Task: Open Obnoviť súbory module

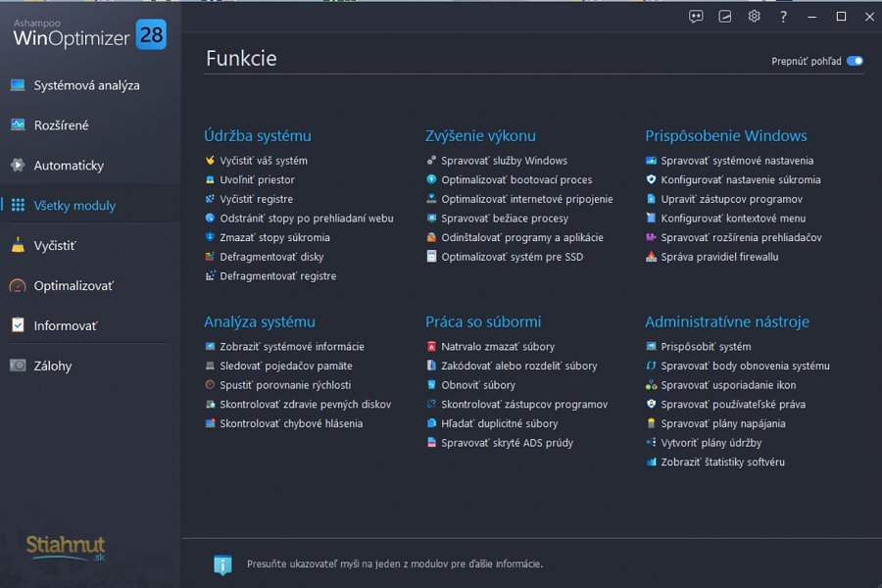Action: point(478,385)
